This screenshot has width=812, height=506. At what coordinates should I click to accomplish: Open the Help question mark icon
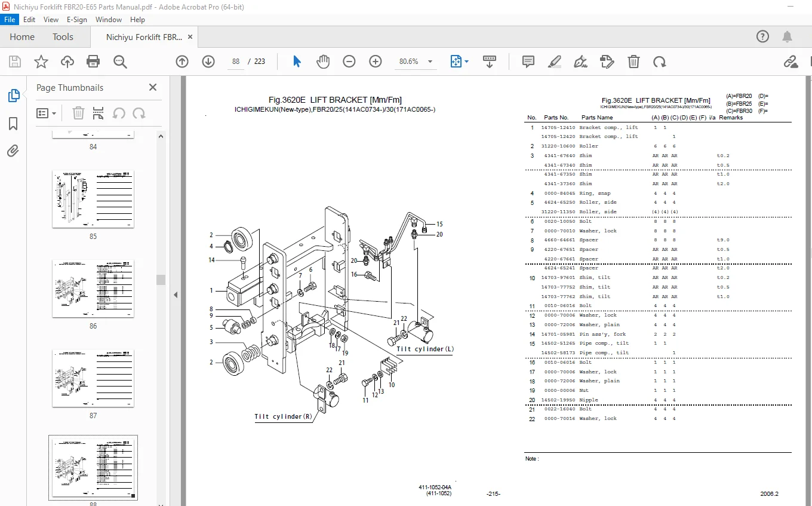point(762,36)
